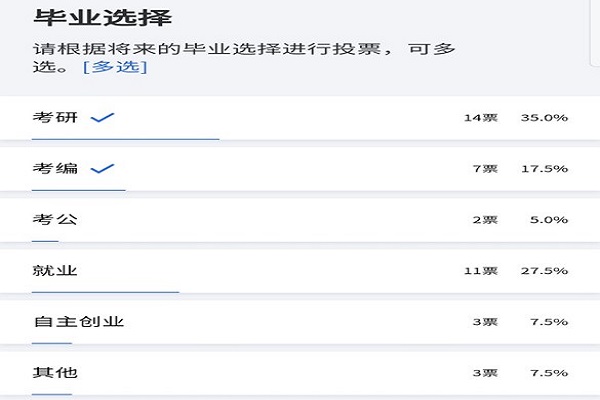The width and height of the screenshot is (600, 400).
Task: Click the blue checkmark beside 考研
Action: click(102, 118)
